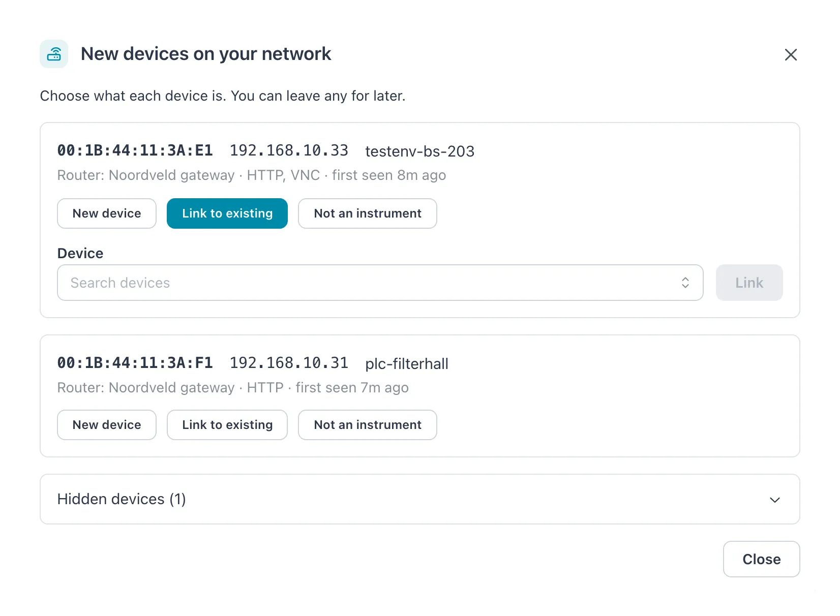The width and height of the screenshot is (840, 616).
Task: Expand the Hidden devices (1) section
Action: tap(420, 499)
